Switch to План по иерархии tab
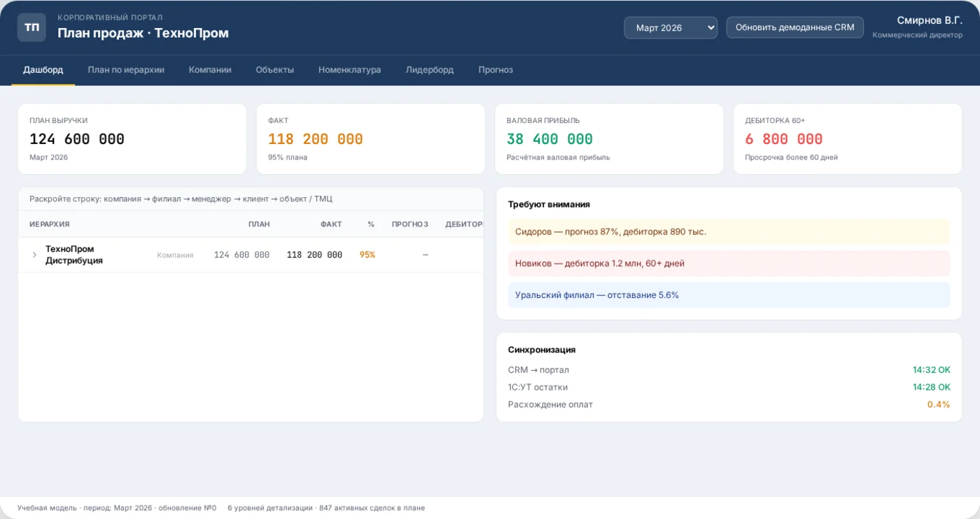Viewport: 980px width, 519px height. point(126,70)
